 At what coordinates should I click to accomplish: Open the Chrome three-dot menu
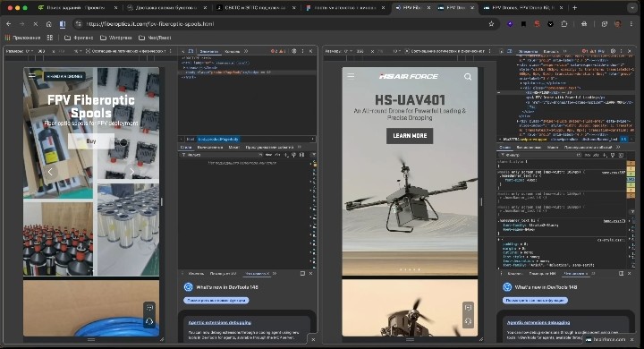click(x=631, y=24)
